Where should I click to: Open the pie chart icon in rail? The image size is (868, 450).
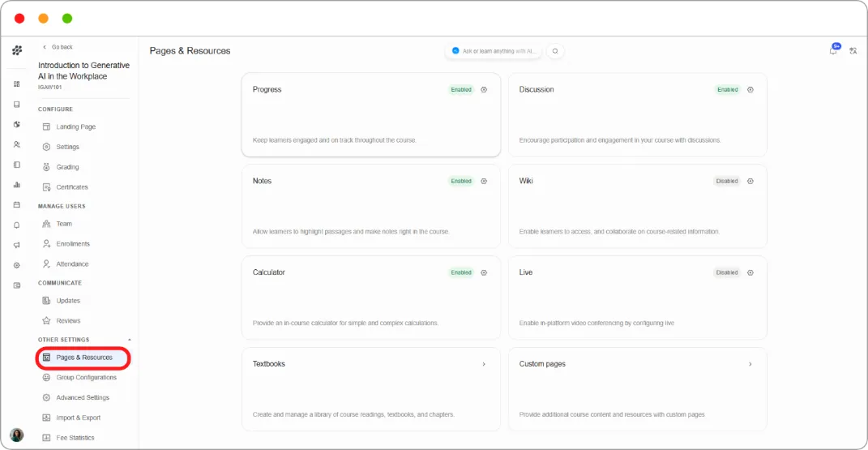tap(16, 125)
